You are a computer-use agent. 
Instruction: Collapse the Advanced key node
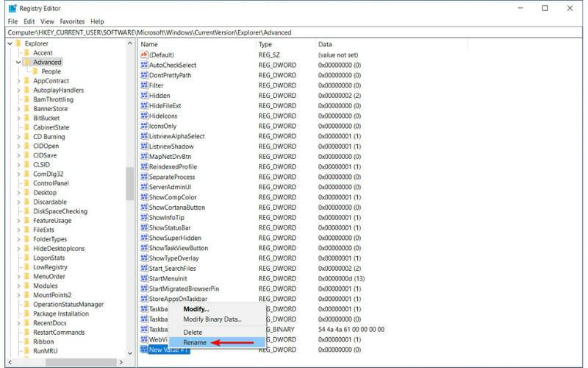pyautogui.click(x=18, y=62)
